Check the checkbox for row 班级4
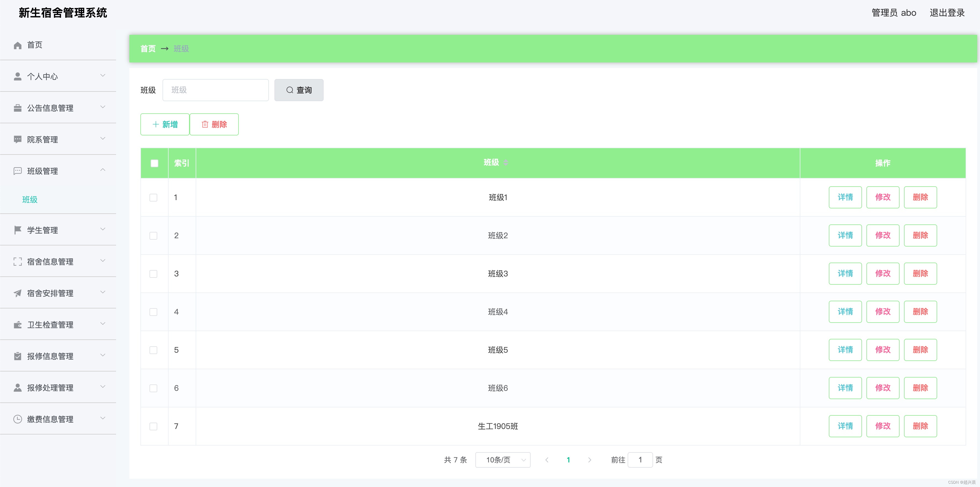The height and width of the screenshot is (487, 980). 153,312
